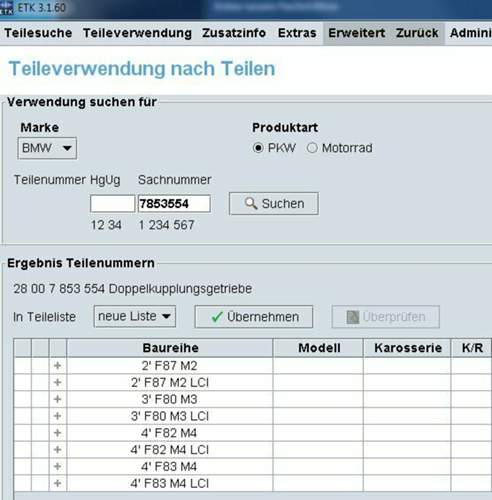Expand the 4' F83 M4 row
The width and height of the screenshot is (492, 500).
coord(57,466)
